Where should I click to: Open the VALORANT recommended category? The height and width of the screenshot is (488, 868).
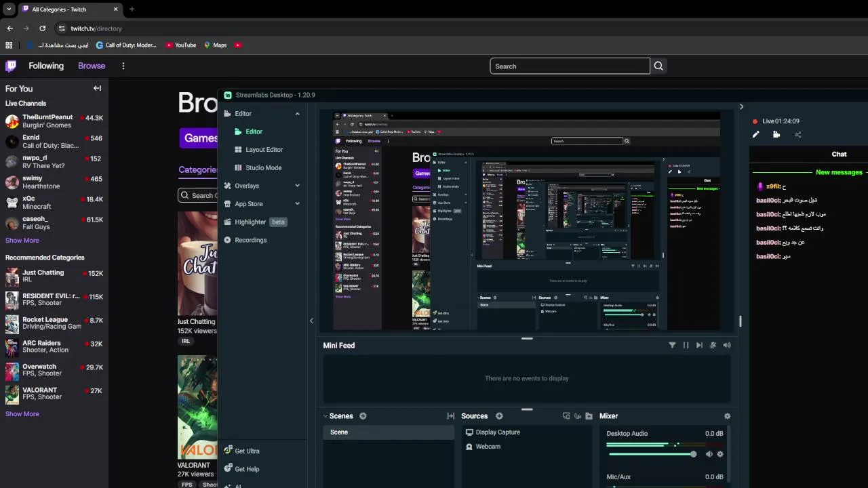click(x=54, y=394)
